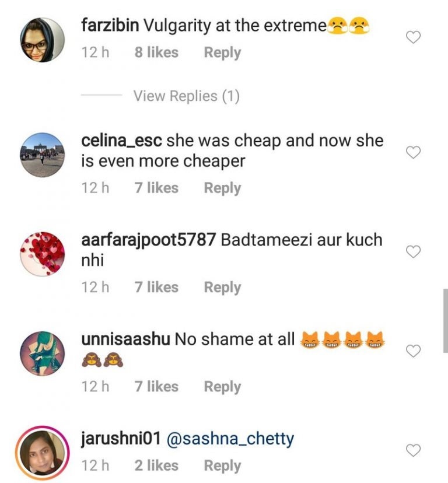The image size is (448, 483).
Task: Reply to celina_esc's comment
Action: pyautogui.click(x=222, y=188)
